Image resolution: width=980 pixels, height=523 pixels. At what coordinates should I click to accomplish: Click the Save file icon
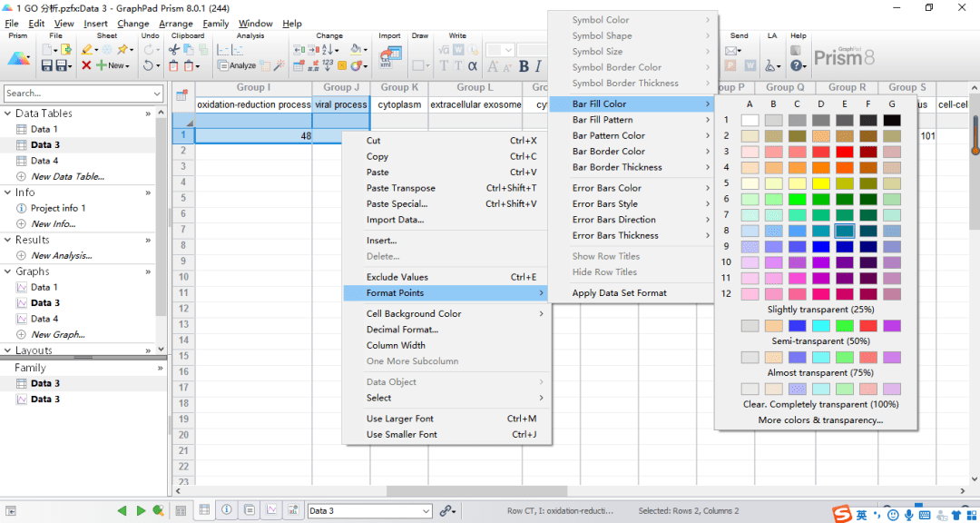(x=47, y=65)
